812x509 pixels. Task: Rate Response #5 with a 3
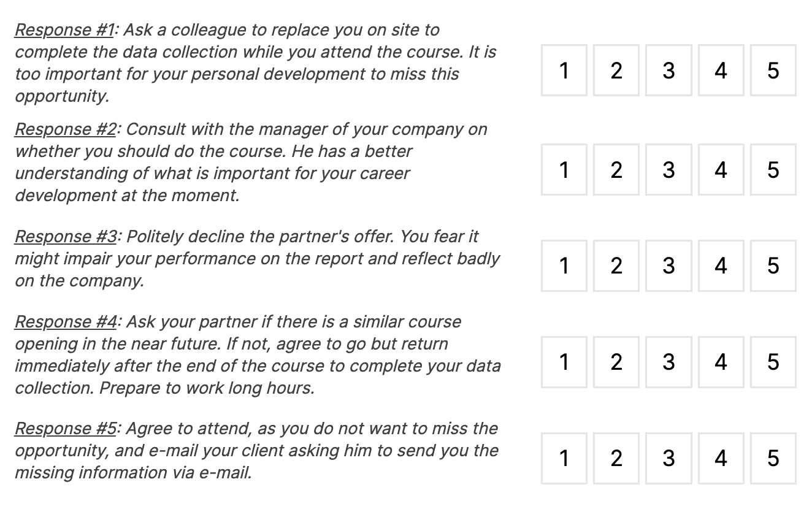668,458
